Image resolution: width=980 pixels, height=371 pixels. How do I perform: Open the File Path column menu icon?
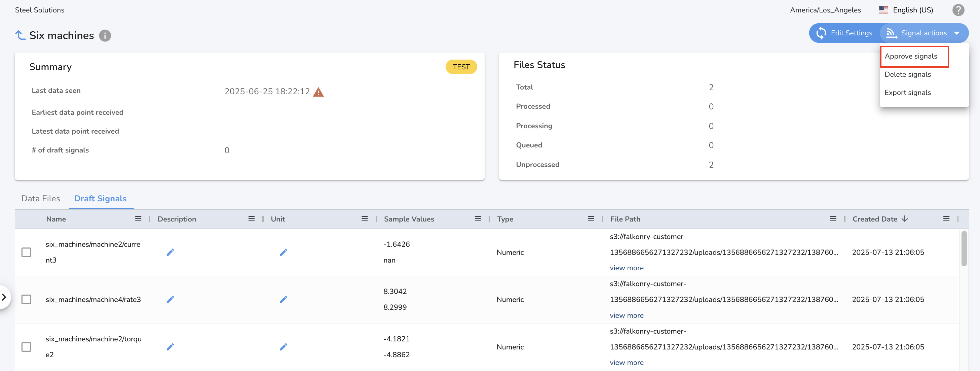click(x=833, y=218)
